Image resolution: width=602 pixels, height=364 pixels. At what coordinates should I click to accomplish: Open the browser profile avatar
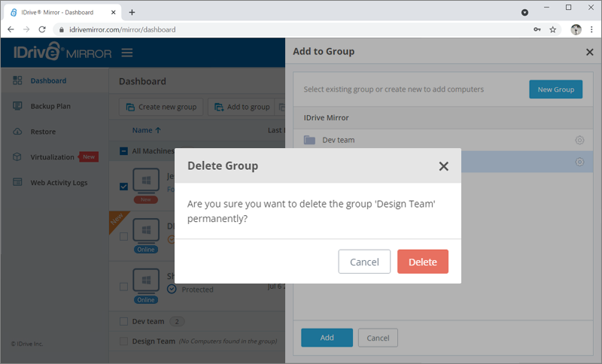point(576,30)
